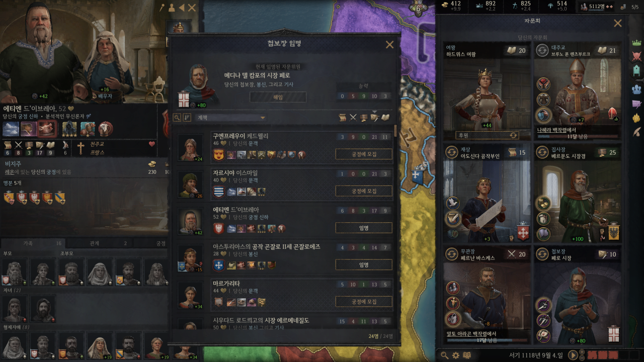This screenshot has height=362, width=644.
Task: Toggle sort order icon next to 계책 dropdown
Action: click(187, 118)
